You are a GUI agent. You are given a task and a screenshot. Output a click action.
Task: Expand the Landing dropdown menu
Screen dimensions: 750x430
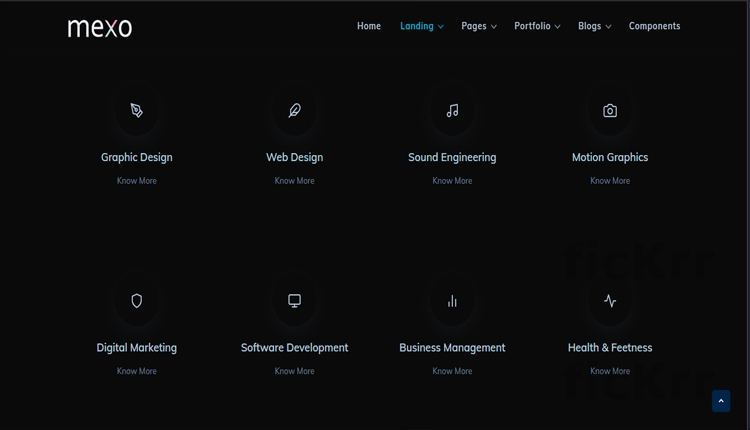click(x=421, y=26)
